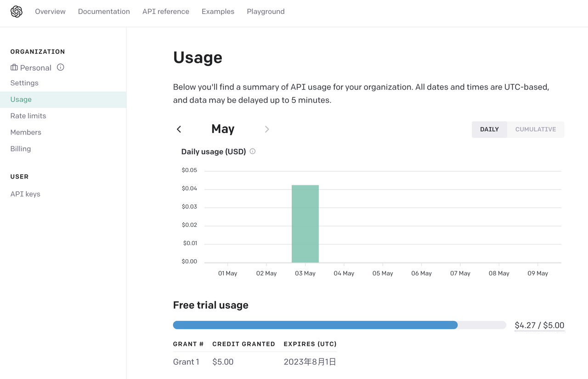The height and width of the screenshot is (379, 588).
Task: Click the OpenAI logo icon
Action: (17, 11)
